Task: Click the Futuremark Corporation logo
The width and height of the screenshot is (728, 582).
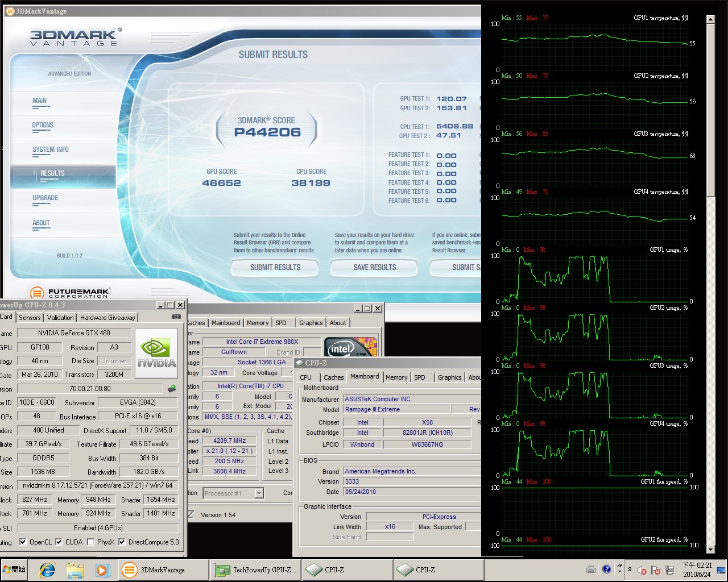Action: coord(69,293)
